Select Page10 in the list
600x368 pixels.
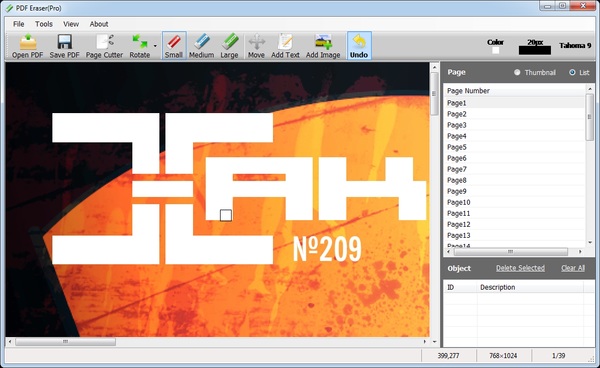(x=514, y=202)
